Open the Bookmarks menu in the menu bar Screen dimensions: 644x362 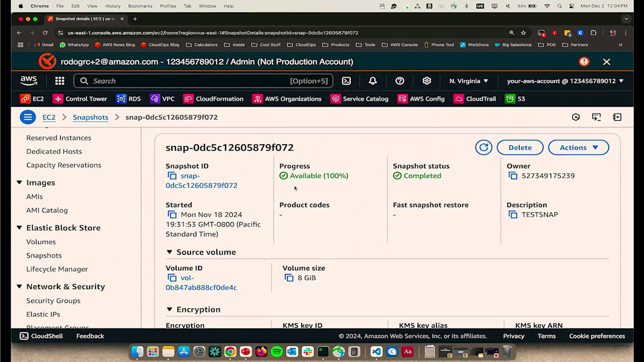click(x=140, y=6)
